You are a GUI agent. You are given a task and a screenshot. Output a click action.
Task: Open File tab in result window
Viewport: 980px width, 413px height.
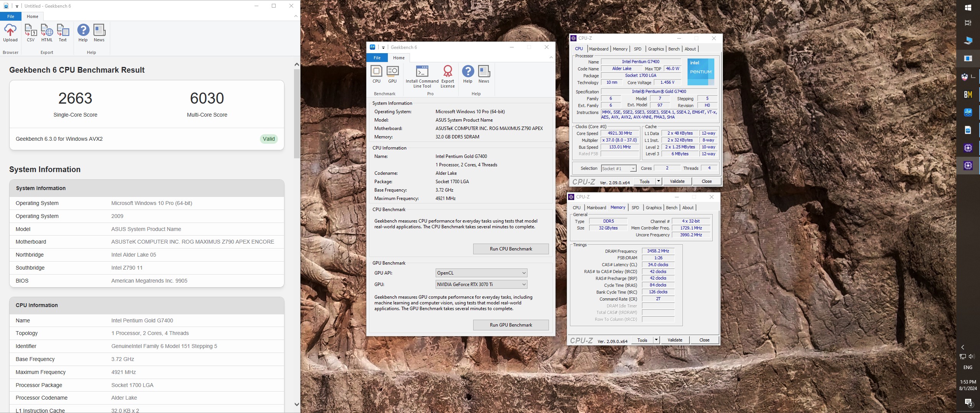[11, 16]
